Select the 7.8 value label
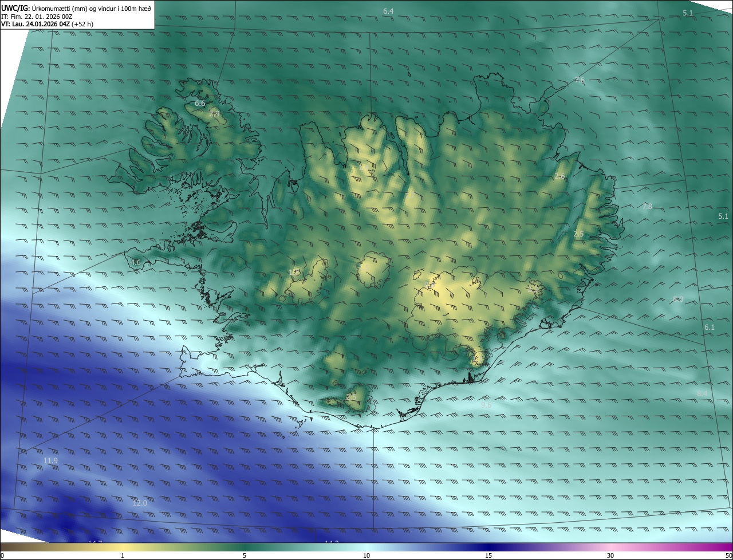 647,206
